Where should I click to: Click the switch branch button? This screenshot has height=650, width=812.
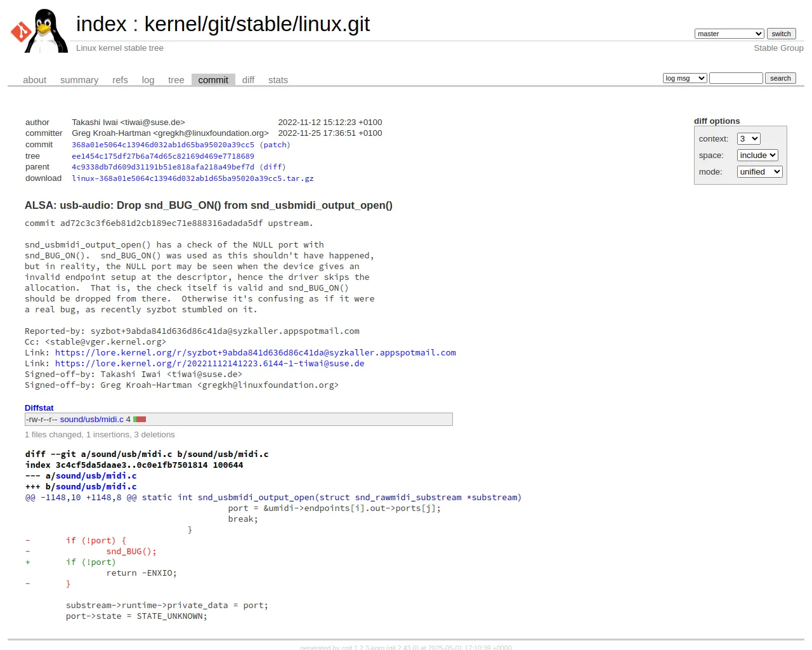point(781,34)
